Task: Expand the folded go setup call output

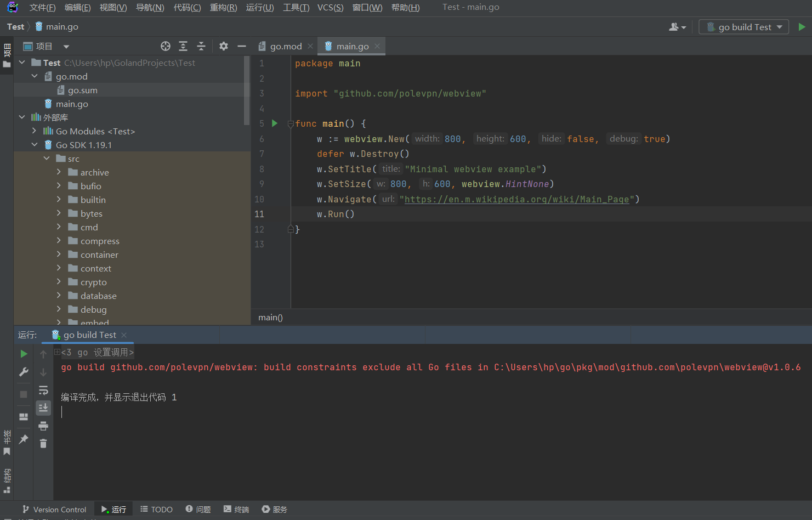Action: coord(57,352)
